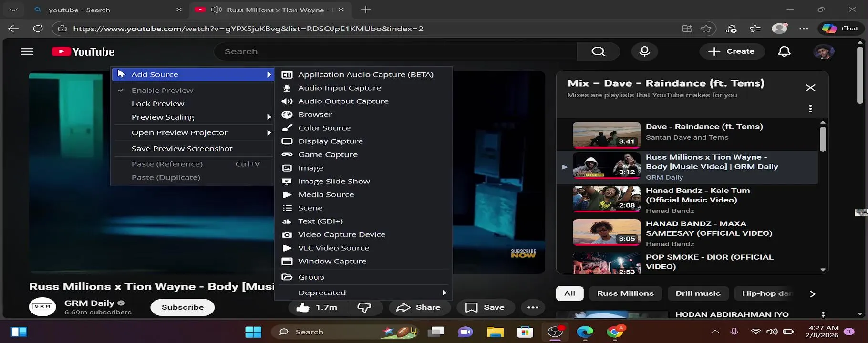Image resolution: width=868 pixels, height=343 pixels.
Task: Open Copilot Chat button in browser
Action: [840, 29]
